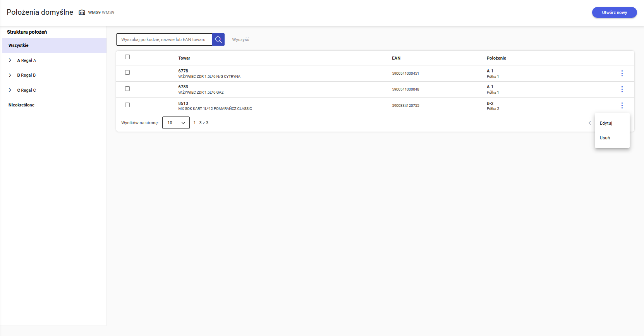Choose Usuń from the context menu
This screenshot has height=336, width=644.
click(612, 138)
